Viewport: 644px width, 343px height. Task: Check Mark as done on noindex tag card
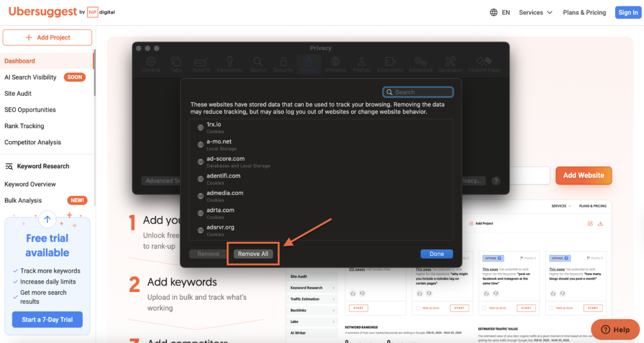click(417, 308)
